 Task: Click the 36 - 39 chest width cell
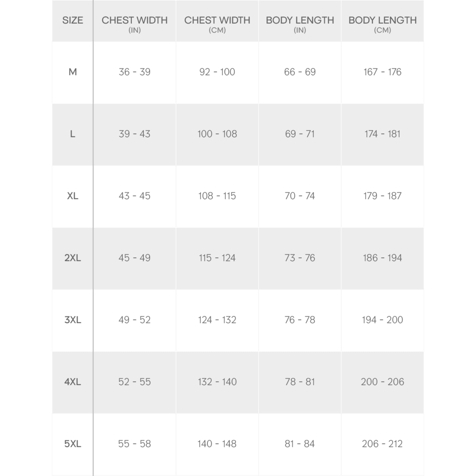134,72
